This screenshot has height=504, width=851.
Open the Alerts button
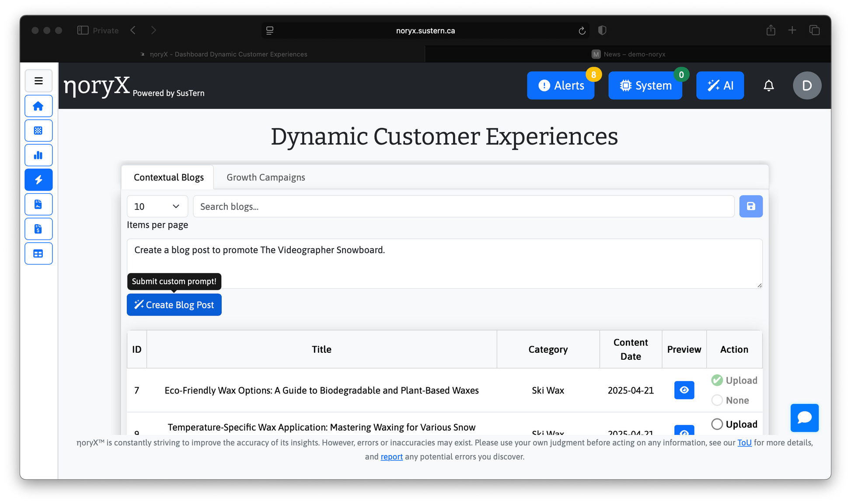tap(561, 86)
